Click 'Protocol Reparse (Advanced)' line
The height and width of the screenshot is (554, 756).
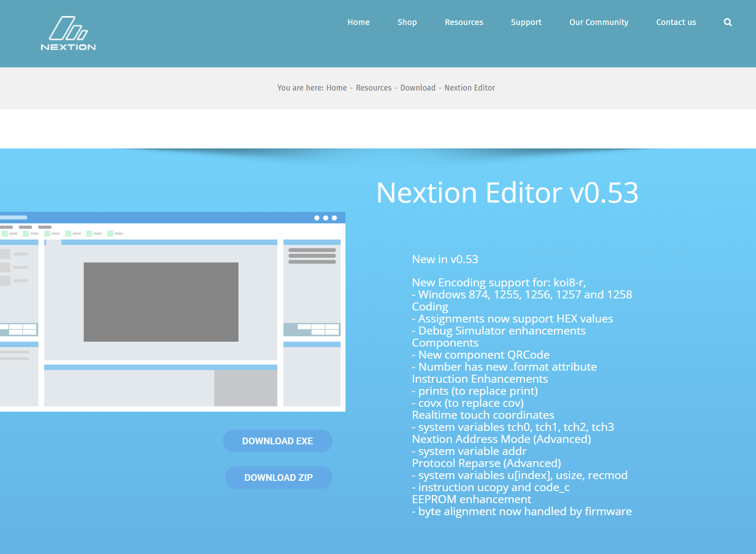[x=486, y=463]
